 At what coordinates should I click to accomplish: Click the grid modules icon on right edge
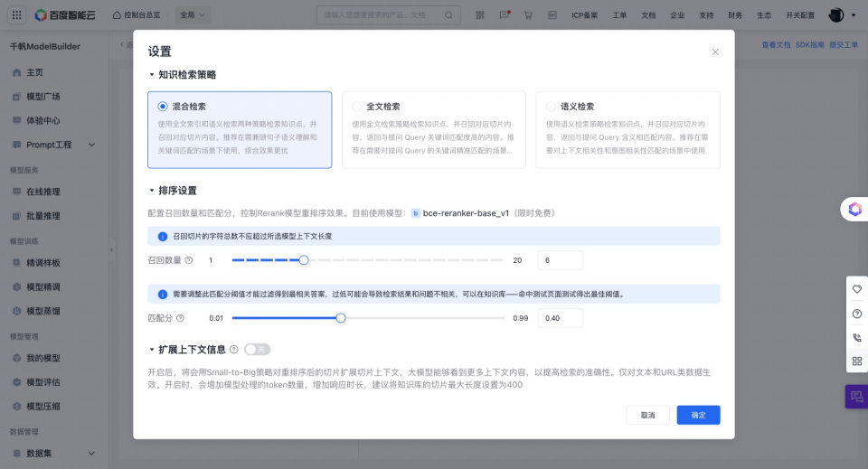click(x=857, y=361)
